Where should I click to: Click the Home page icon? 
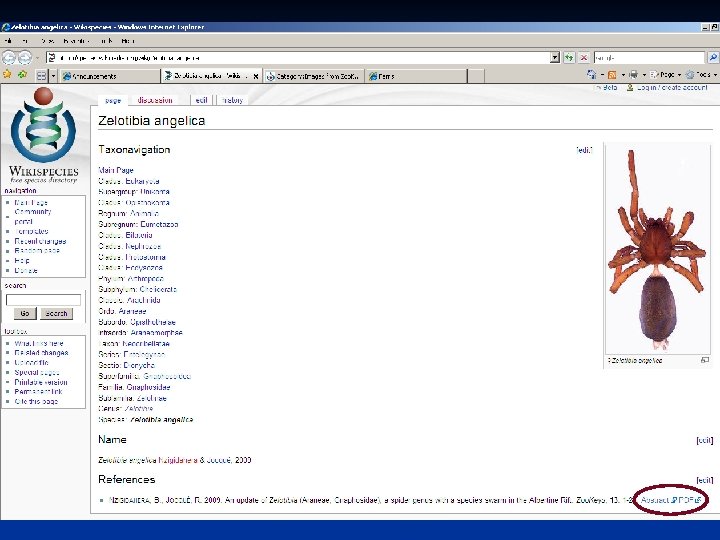click(591, 74)
